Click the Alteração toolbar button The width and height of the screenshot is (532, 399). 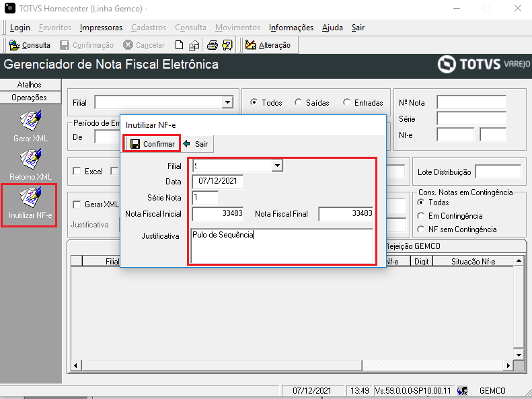[x=268, y=45]
